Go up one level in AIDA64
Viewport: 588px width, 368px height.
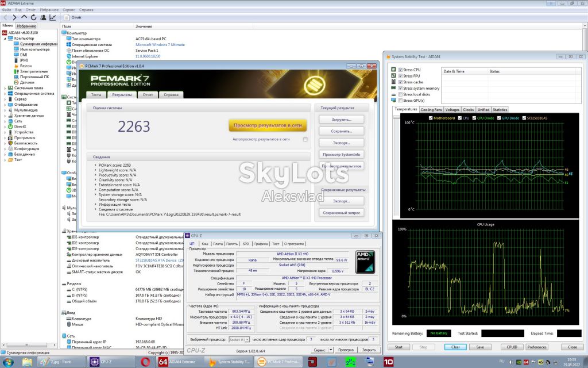pyautogui.click(x=24, y=17)
